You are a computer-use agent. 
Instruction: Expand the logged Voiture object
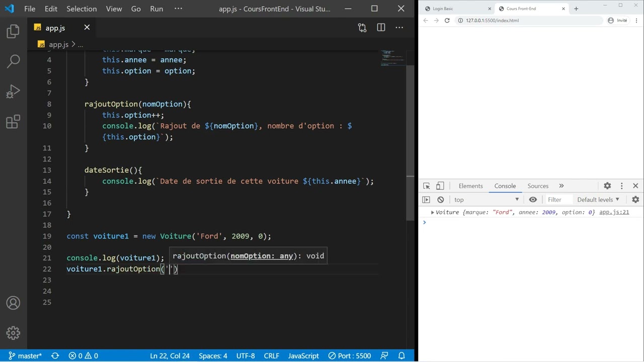tap(432, 212)
